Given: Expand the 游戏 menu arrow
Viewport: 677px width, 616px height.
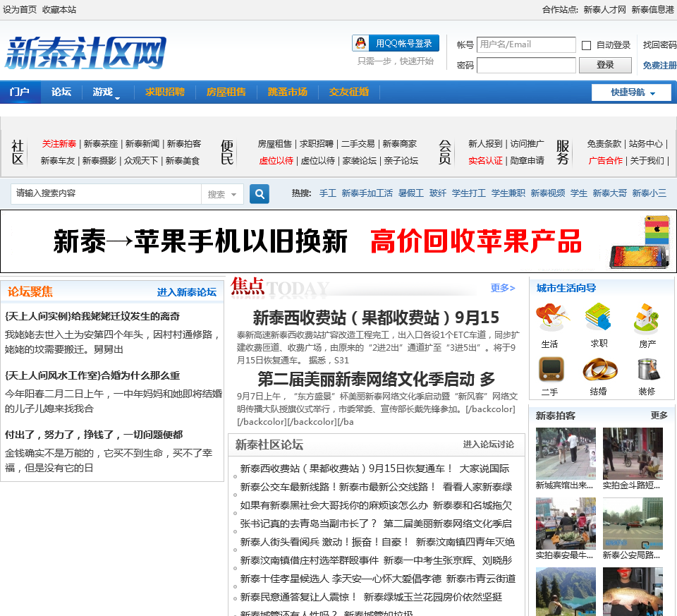Looking at the screenshot, I should [x=117, y=98].
